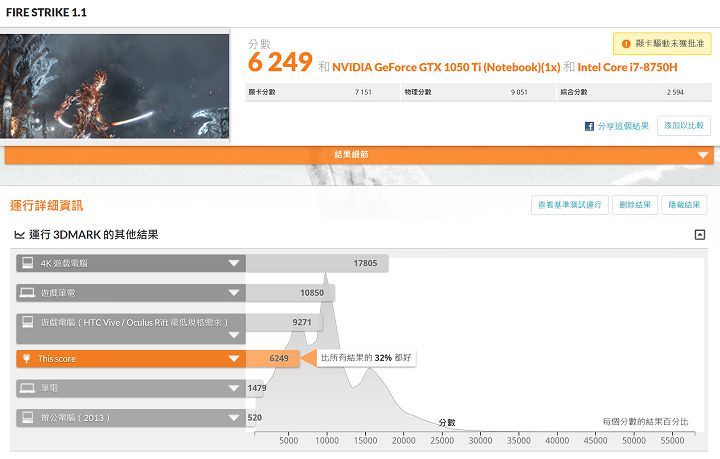The height and width of the screenshot is (459, 720).
Task: Click the NVIDIA GeForce GTX 1050 Ti link
Action: (x=446, y=67)
